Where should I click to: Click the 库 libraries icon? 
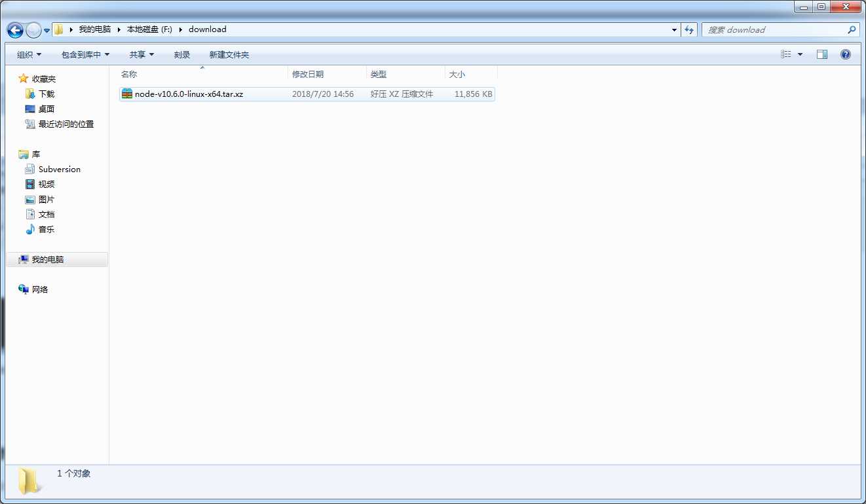(x=24, y=154)
